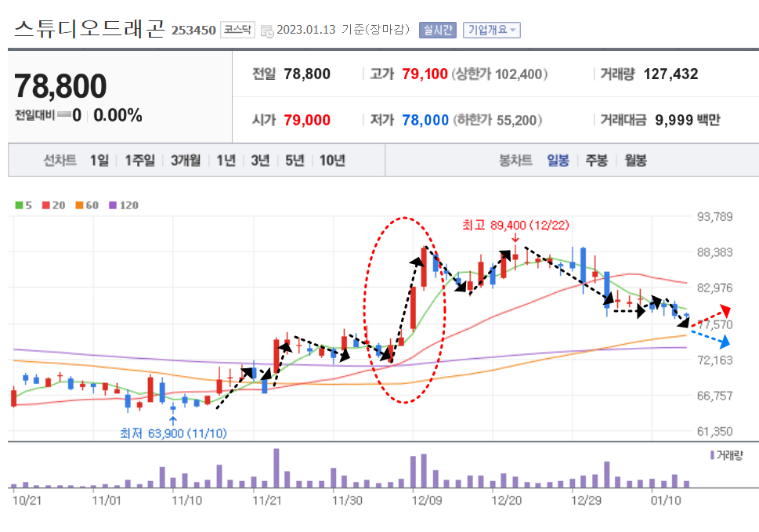Click the calendar icon before 2023.01.13
759x532 pixels.
pyautogui.click(x=267, y=31)
